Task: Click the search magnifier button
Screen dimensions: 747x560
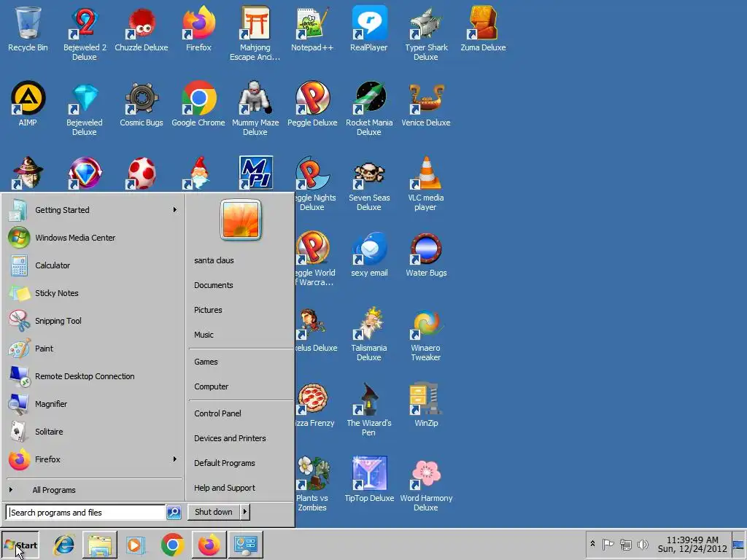Action: (x=174, y=513)
